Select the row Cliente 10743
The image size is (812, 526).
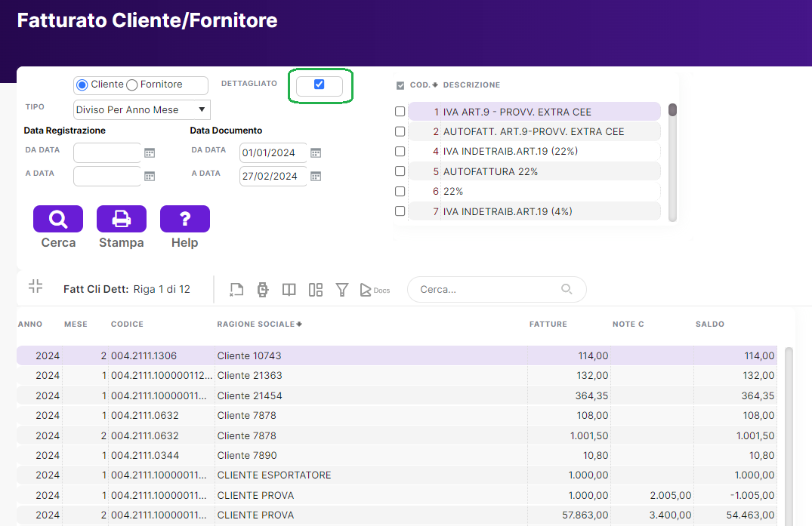point(397,356)
